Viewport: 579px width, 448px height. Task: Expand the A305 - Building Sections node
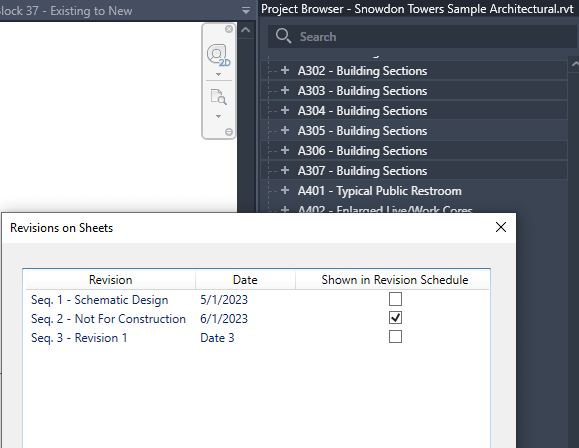(285, 130)
